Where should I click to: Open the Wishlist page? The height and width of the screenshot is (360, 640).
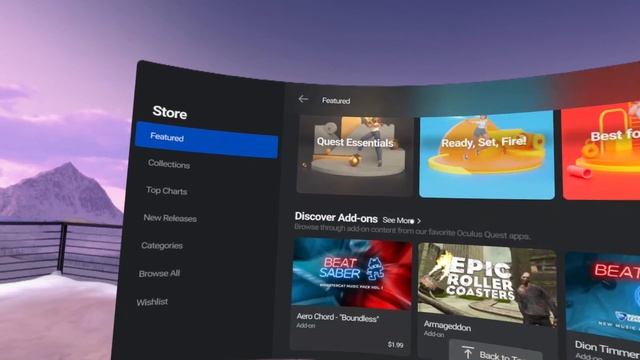point(152,302)
